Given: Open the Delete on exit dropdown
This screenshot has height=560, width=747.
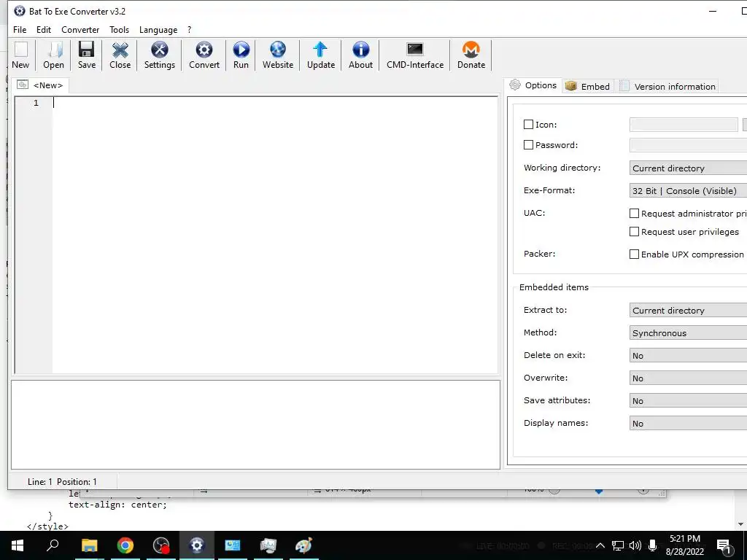Looking at the screenshot, I should tap(689, 355).
